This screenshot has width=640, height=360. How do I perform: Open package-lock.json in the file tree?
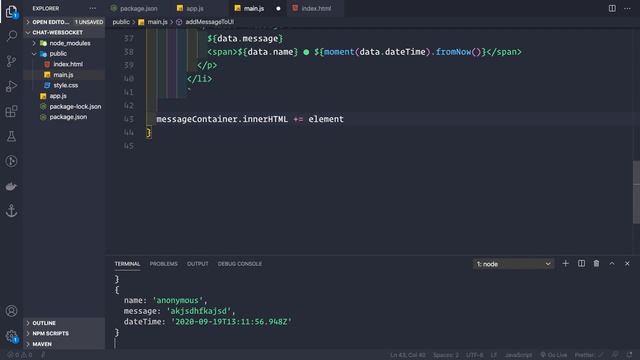click(64, 107)
